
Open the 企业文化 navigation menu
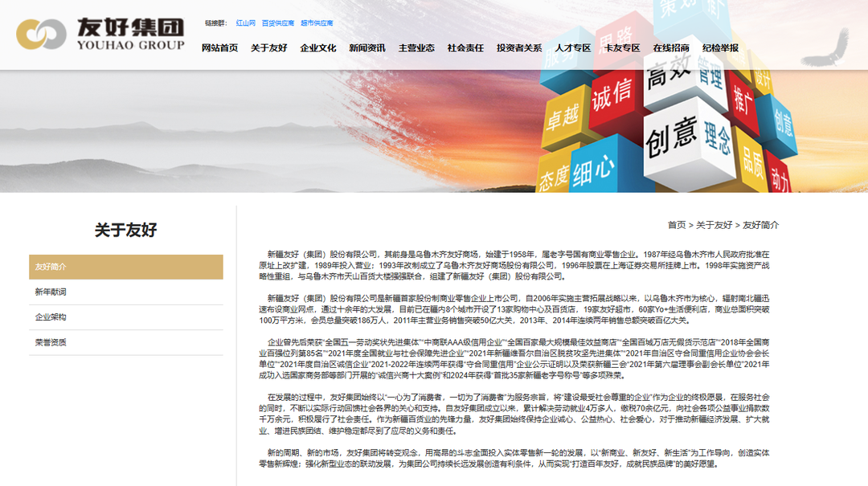click(318, 48)
